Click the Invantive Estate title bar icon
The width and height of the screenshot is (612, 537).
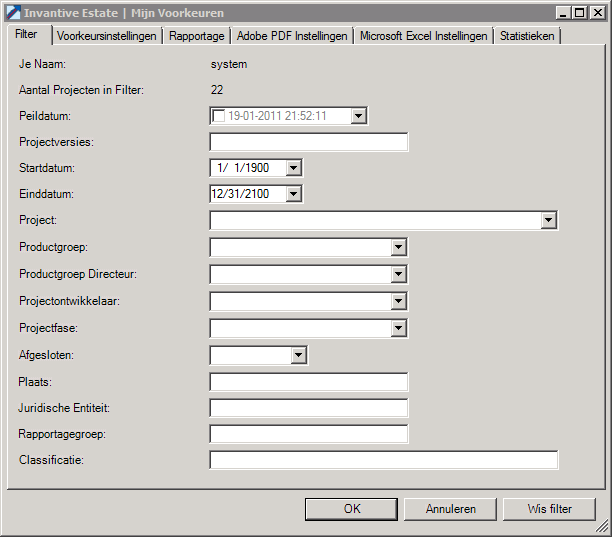coord(14,13)
